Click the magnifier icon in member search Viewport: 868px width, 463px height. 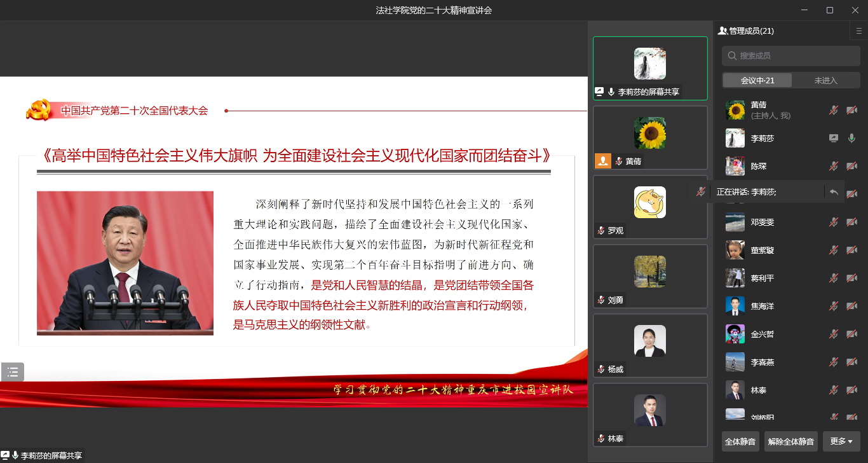click(732, 56)
